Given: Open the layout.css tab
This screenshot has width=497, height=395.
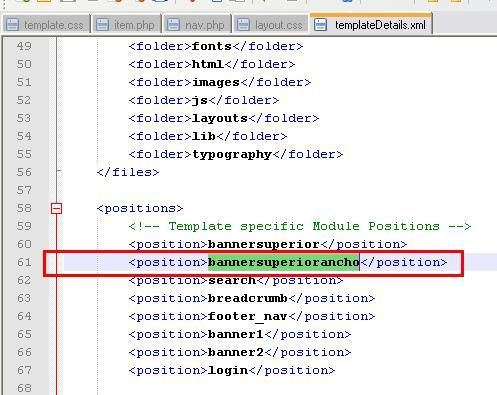Looking at the screenshot, I should pos(271,25).
